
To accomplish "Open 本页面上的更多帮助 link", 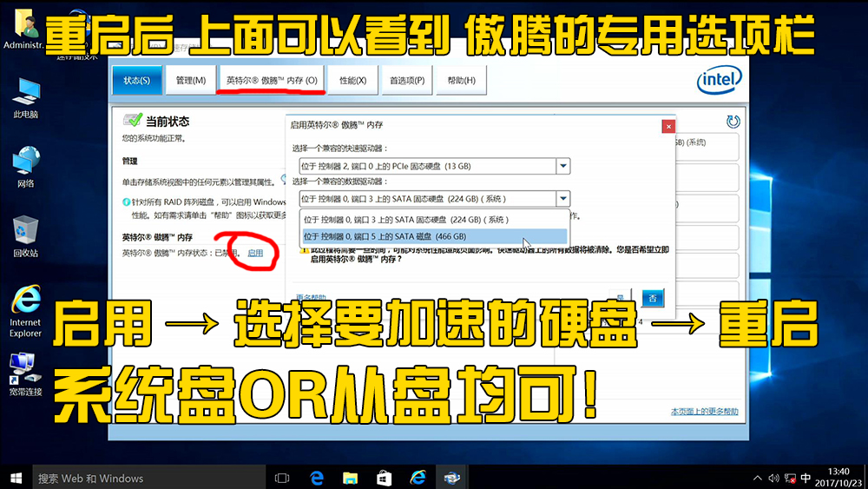I will [x=704, y=412].
